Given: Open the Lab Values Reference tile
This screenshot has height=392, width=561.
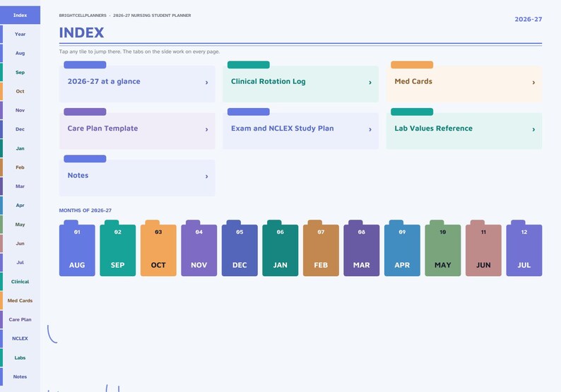Looking at the screenshot, I should [x=464, y=129].
